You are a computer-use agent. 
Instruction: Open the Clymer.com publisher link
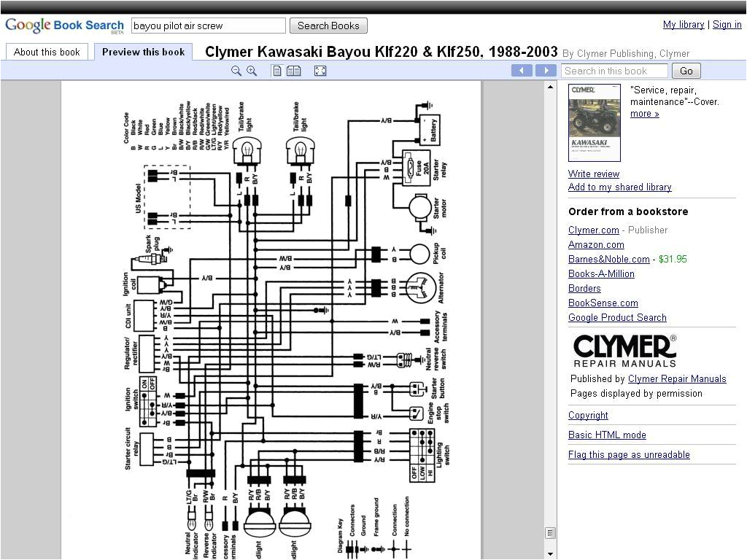tap(593, 230)
